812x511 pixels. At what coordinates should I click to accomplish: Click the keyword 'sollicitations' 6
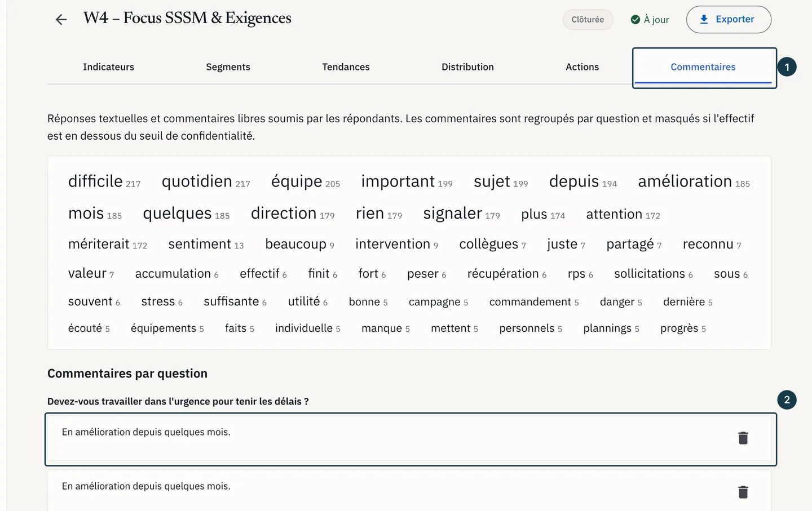(654, 273)
